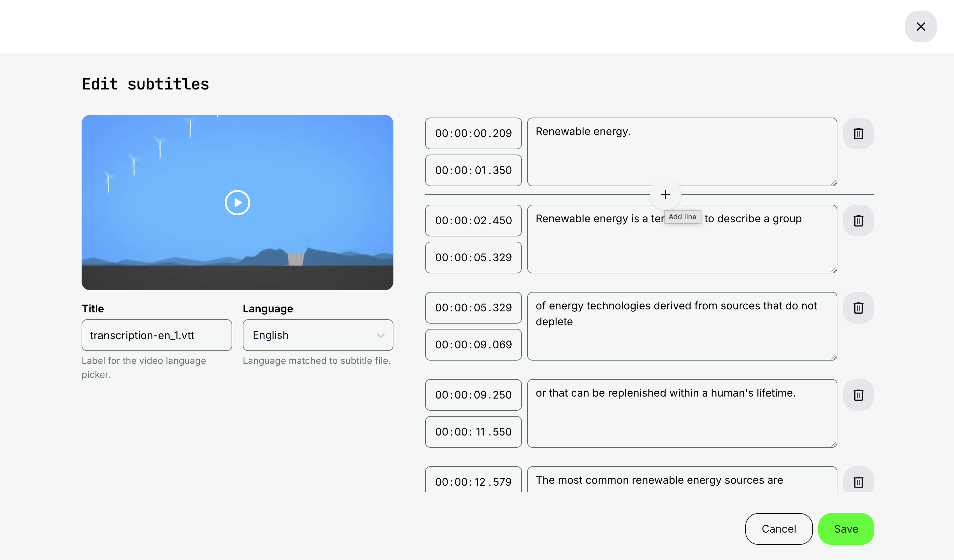Delete the subtitle about human's lifetime
Image resolution: width=954 pixels, height=560 pixels.
858,395
